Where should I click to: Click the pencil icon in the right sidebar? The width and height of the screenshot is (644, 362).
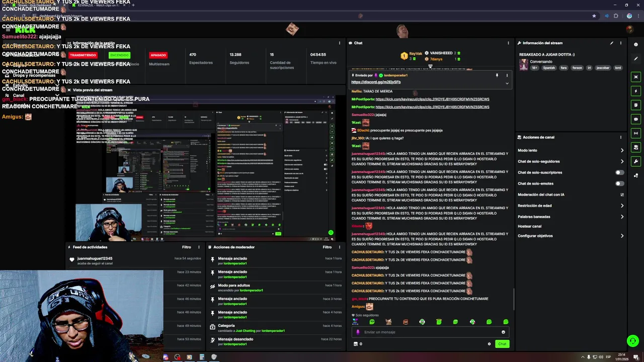[x=636, y=59]
